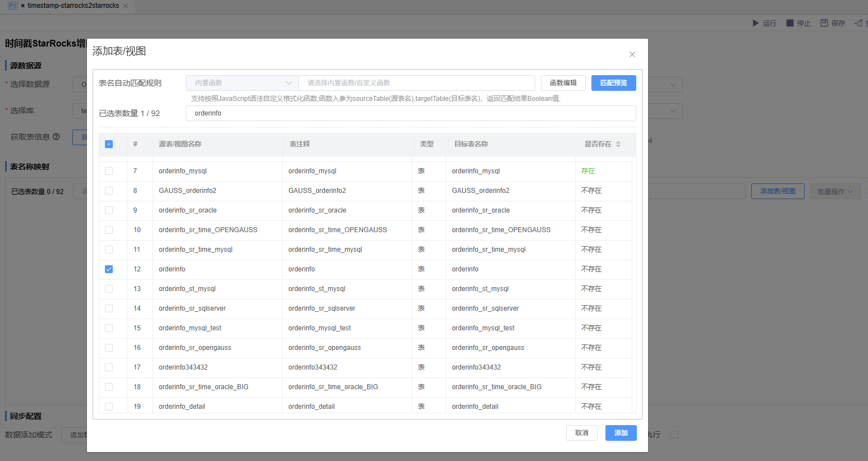
Task: Uncheck the orderinfo row 12 checkbox
Action: tap(109, 269)
